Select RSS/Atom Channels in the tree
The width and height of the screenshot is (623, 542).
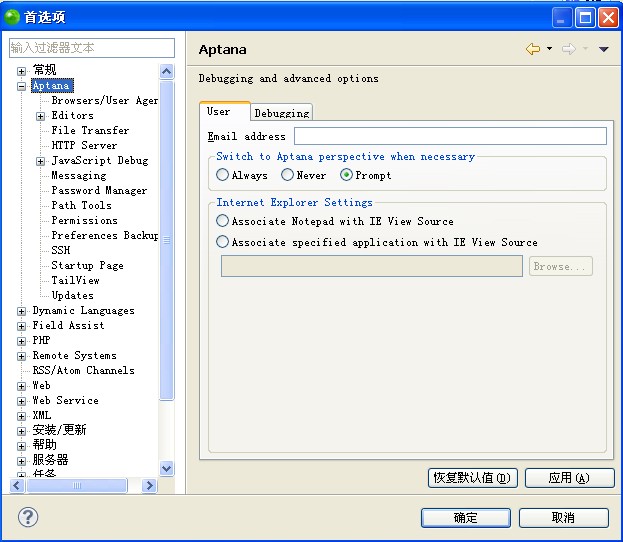(83, 370)
